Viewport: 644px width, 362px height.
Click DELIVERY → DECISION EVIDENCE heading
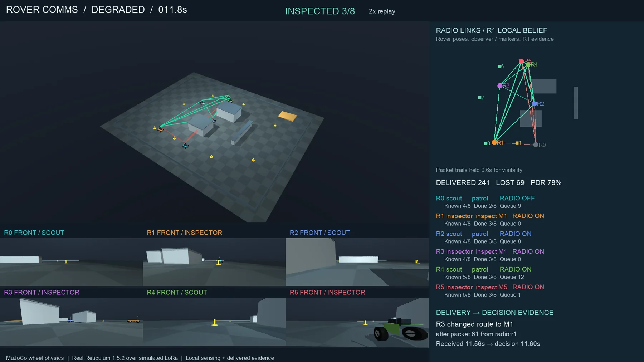coord(494,313)
